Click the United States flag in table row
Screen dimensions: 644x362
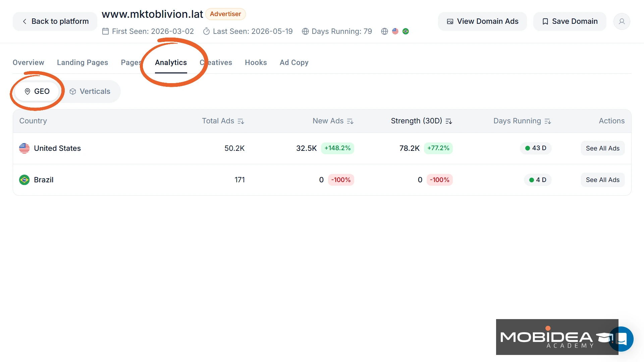tap(24, 148)
